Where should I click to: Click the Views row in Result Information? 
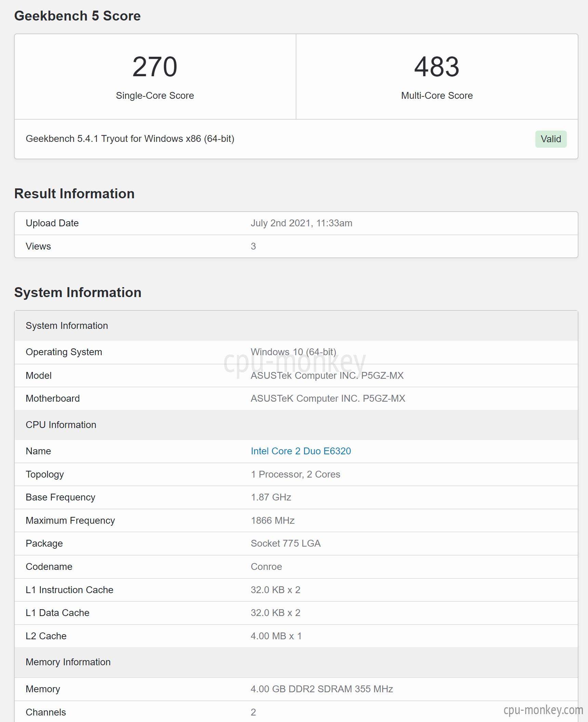coord(296,246)
